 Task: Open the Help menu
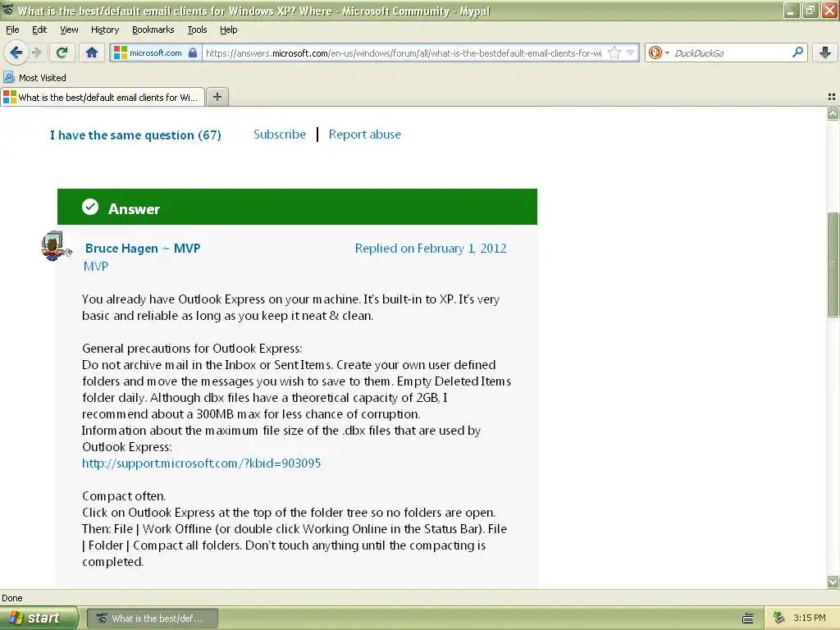pyautogui.click(x=229, y=30)
